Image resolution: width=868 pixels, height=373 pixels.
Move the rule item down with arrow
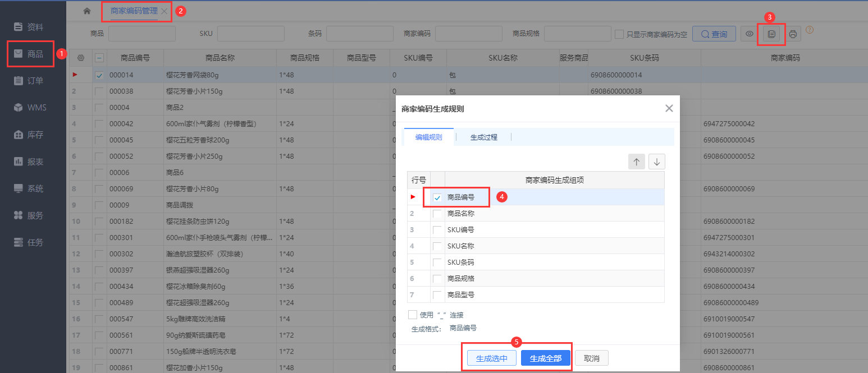[x=656, y=162]
